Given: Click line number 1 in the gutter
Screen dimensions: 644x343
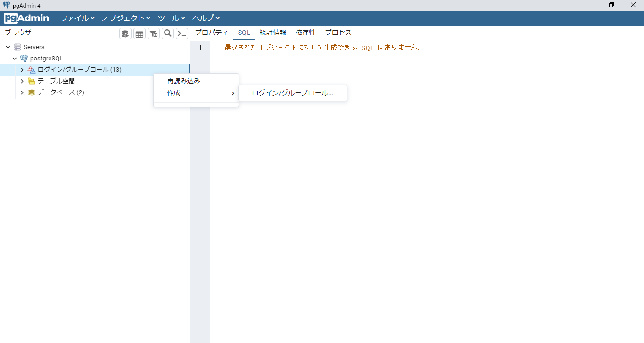Looking at the screenshot, I should pyautogui.click(x=200, y=48).
